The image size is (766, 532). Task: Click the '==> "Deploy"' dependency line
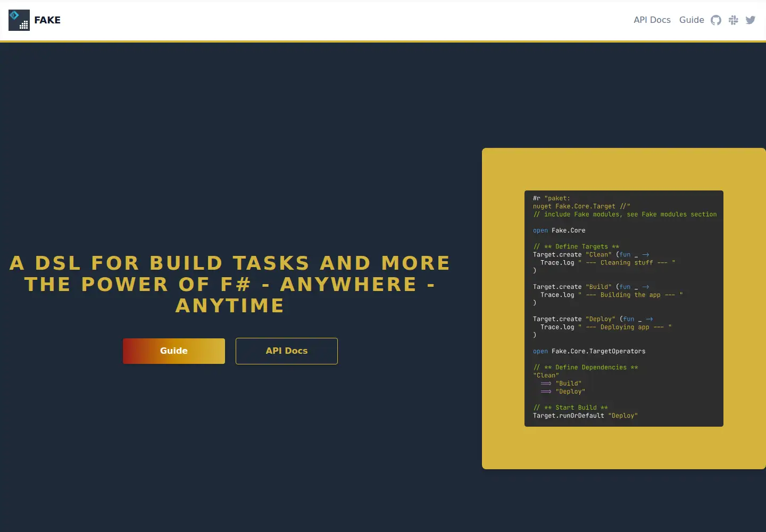click(x=563, y=392)
